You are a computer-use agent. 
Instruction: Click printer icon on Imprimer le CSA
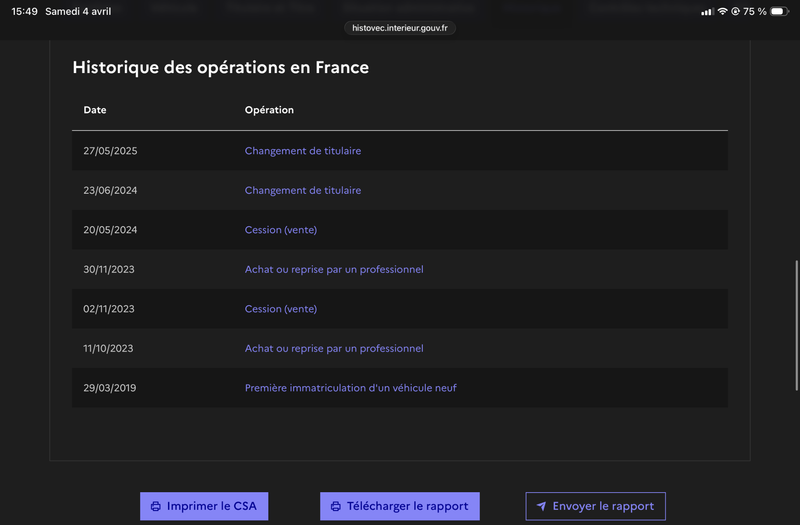point(155,506)
